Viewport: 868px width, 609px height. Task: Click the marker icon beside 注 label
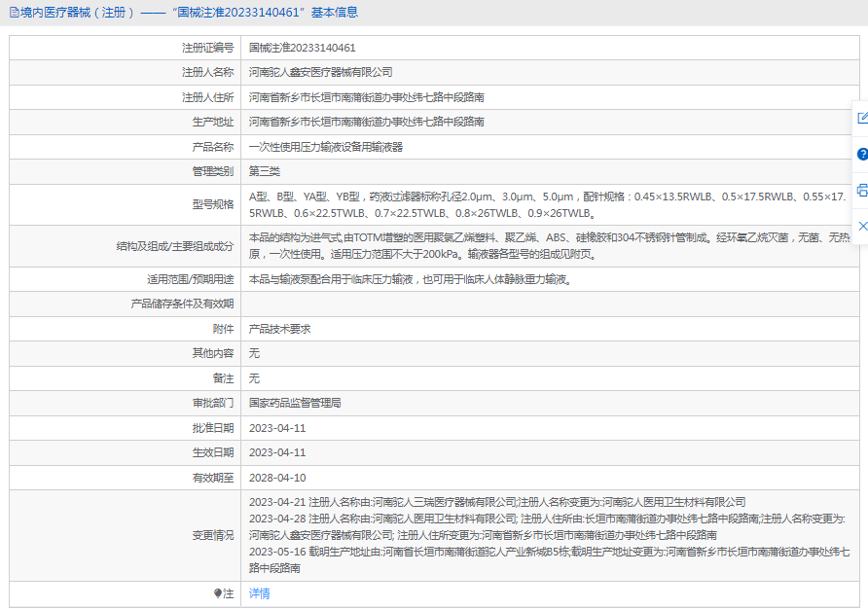click(x=218, y=593)
